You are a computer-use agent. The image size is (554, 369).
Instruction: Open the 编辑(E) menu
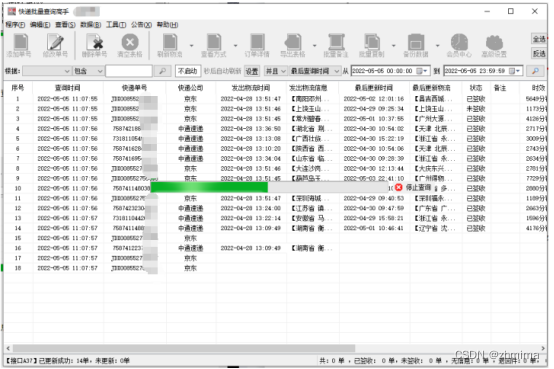[40, 25]
